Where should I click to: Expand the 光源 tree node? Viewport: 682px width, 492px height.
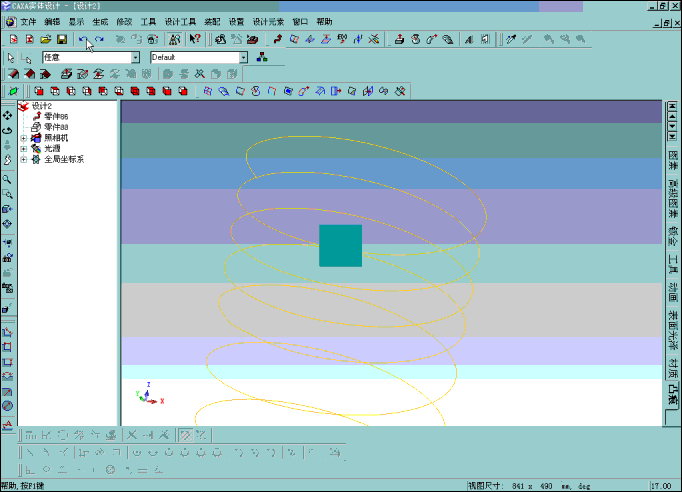23,149
